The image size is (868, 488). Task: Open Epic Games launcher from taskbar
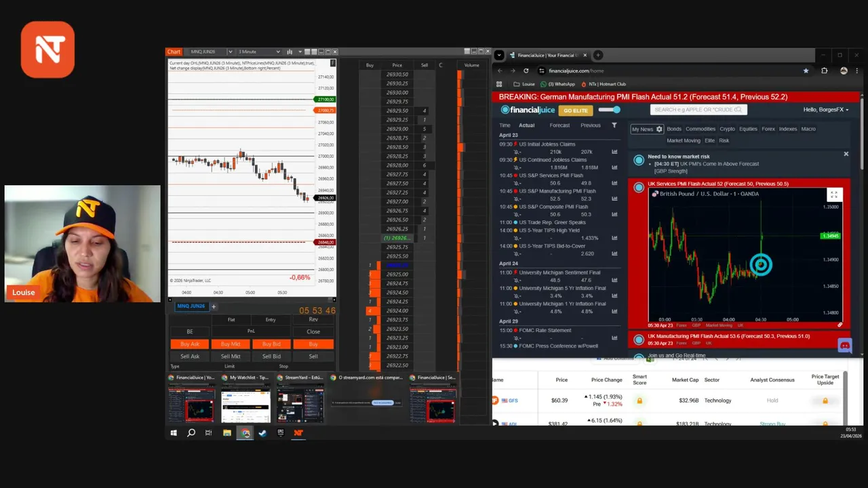(281, 433)
